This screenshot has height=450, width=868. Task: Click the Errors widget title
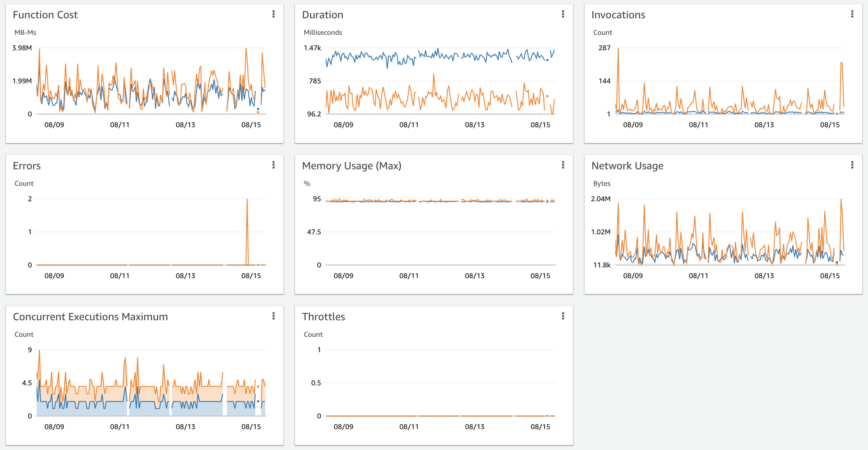27,166
